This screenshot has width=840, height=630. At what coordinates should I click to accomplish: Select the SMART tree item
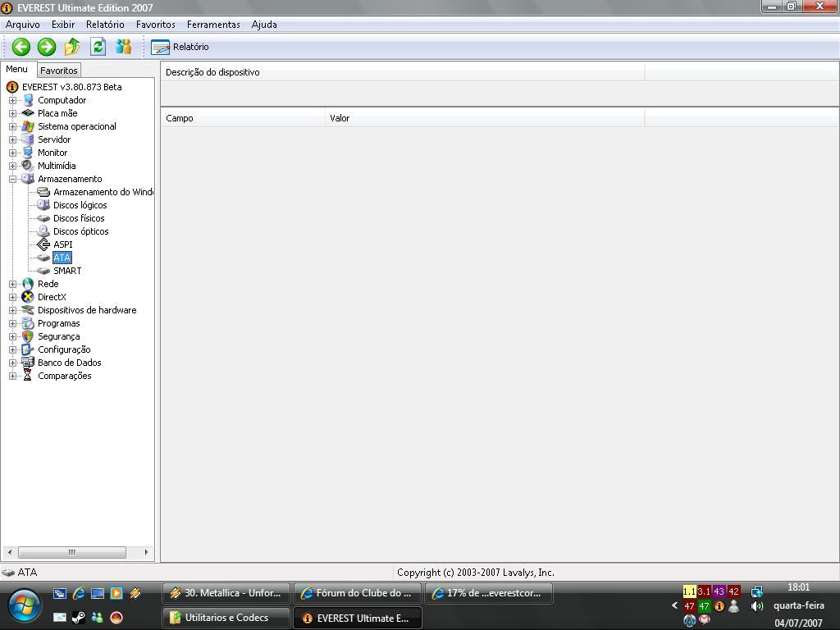67,271
